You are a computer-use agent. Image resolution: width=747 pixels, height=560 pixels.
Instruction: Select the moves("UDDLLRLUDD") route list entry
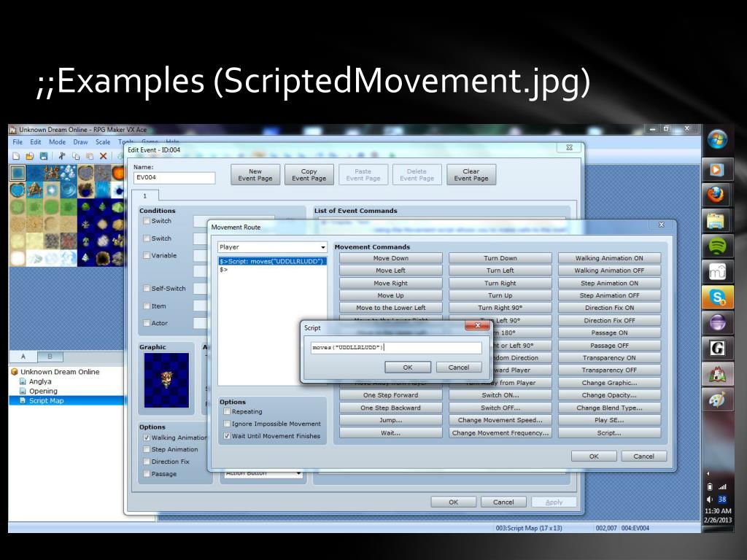(x=272, y=262)
